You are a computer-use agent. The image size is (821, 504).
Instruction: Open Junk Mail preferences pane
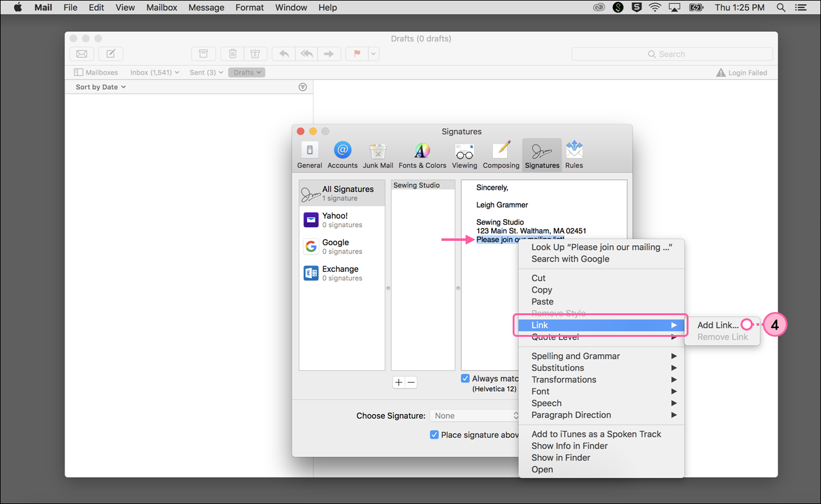pos(378,155)
